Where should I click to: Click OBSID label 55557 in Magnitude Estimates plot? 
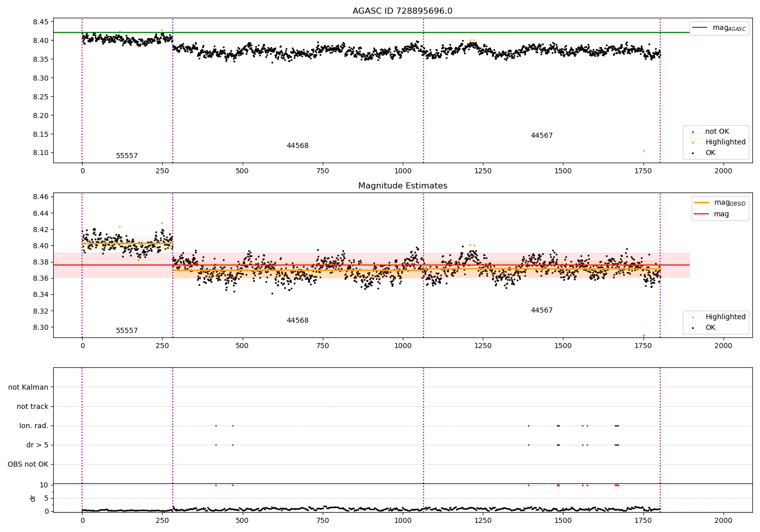coord(127,331)
